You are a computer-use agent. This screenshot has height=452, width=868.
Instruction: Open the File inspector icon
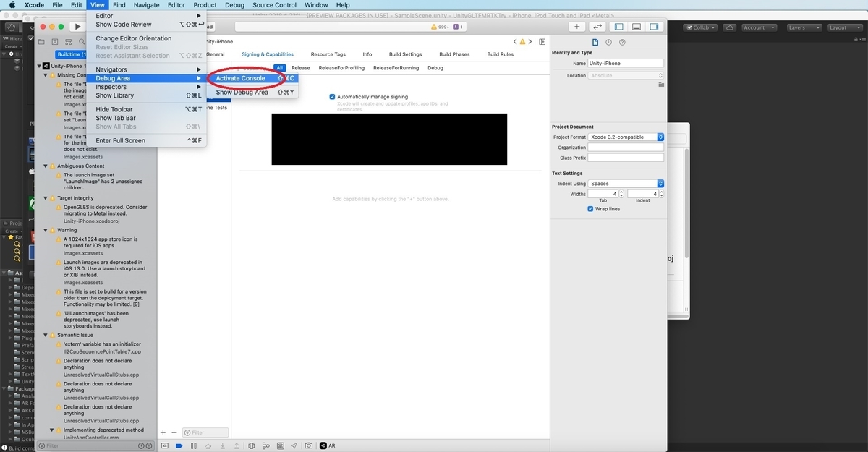click(x=595, y=42)
